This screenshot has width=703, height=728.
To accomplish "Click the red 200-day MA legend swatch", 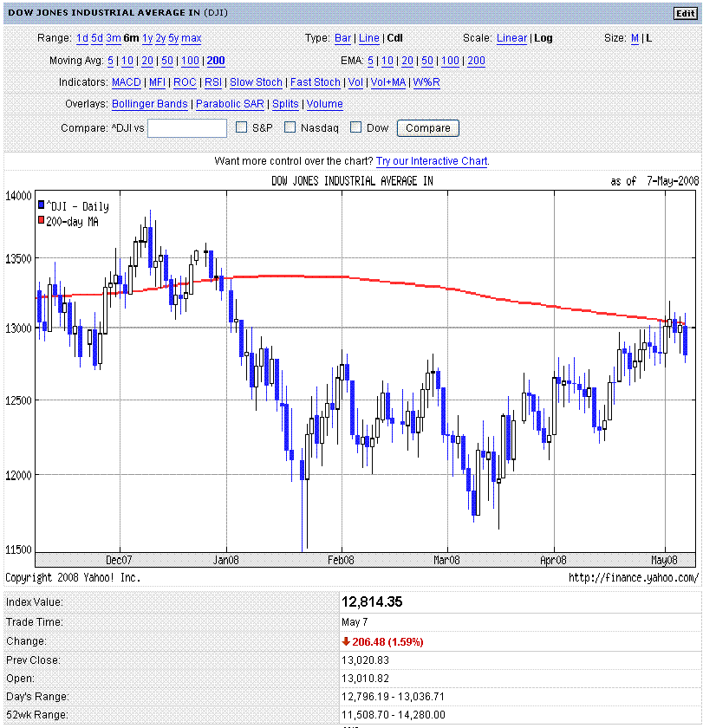I will 39,221.
